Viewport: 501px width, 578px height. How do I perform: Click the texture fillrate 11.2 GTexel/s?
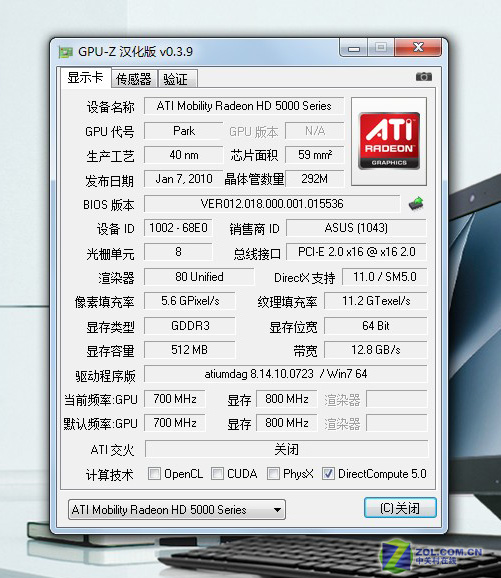376,301
